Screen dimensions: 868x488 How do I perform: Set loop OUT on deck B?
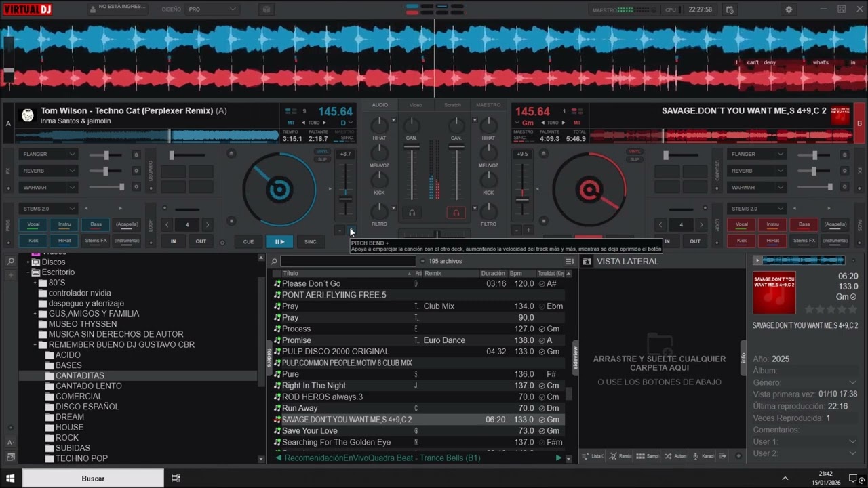tap(695, 241)
